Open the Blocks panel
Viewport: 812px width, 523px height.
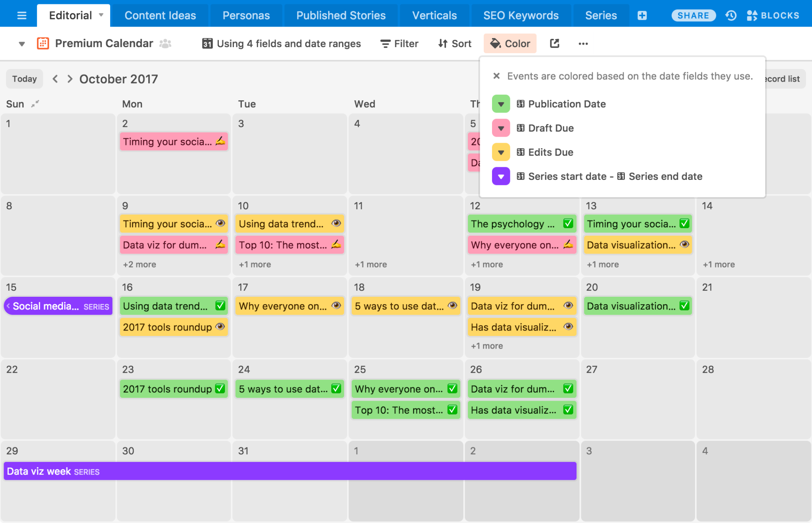(x=773, y=15)
